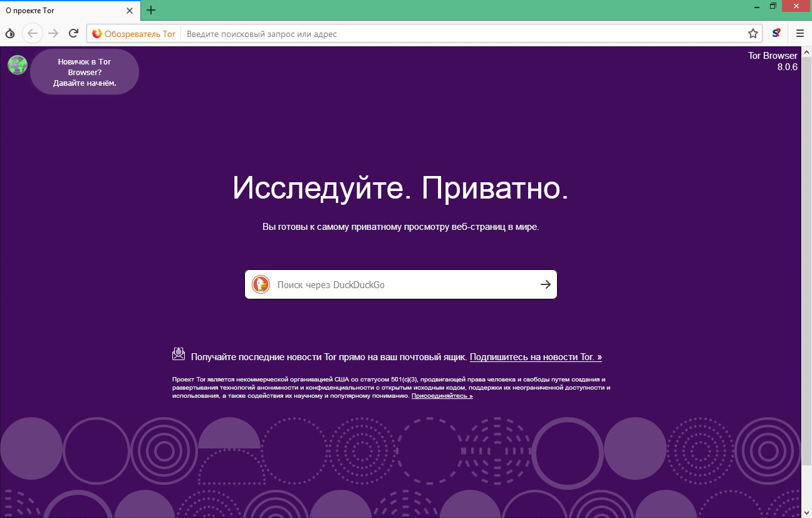Open a new tab with the plus button
This screenshot has width=812, height=518.
click(150, 10)
